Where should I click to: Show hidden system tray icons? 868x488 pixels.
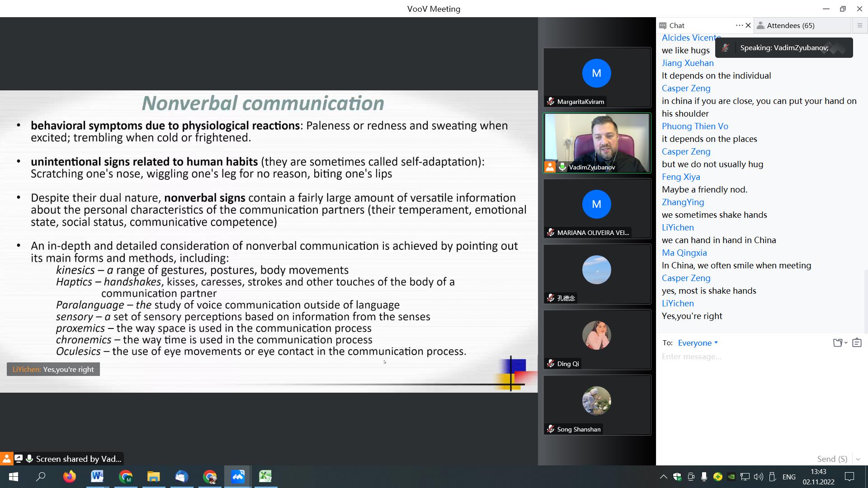[663, 477]
